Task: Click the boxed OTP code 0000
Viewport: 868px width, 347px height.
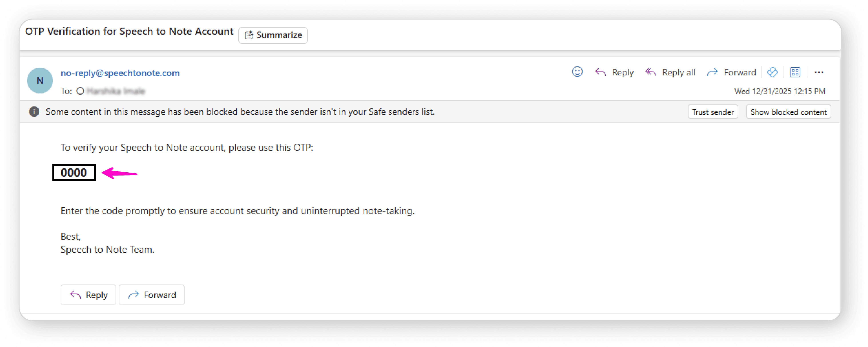Action: click(x=74, y=173)
